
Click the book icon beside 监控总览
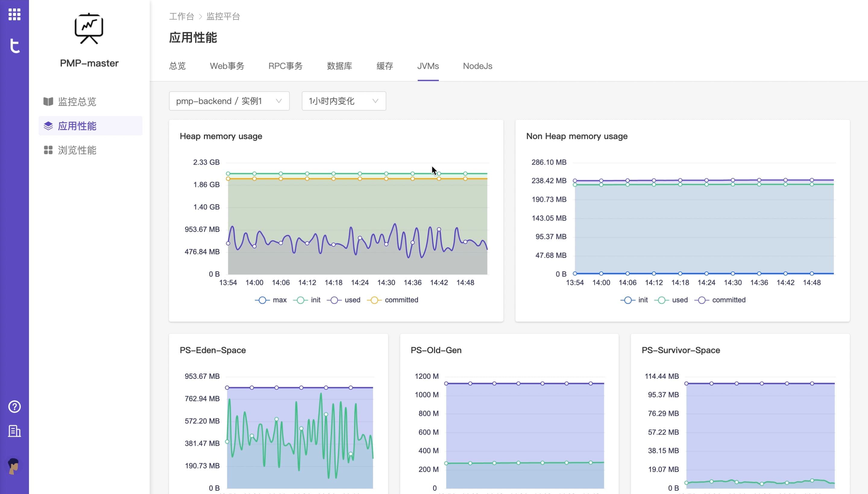pos(48,101)
